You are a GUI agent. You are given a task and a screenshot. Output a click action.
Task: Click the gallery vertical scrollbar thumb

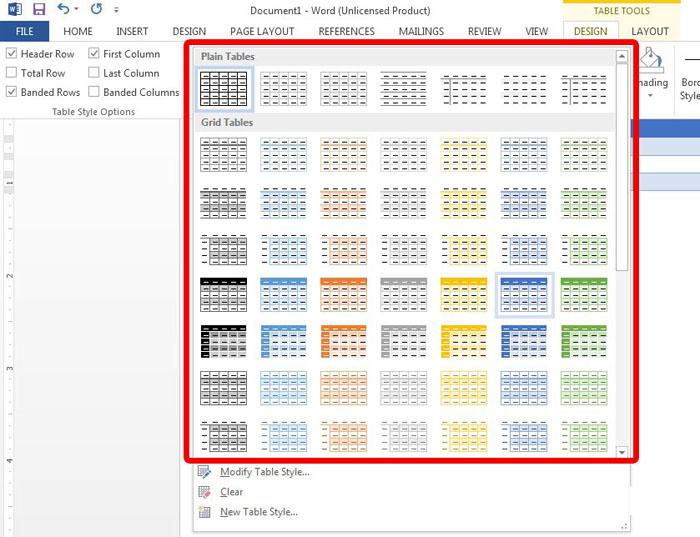tap(621, 167)
